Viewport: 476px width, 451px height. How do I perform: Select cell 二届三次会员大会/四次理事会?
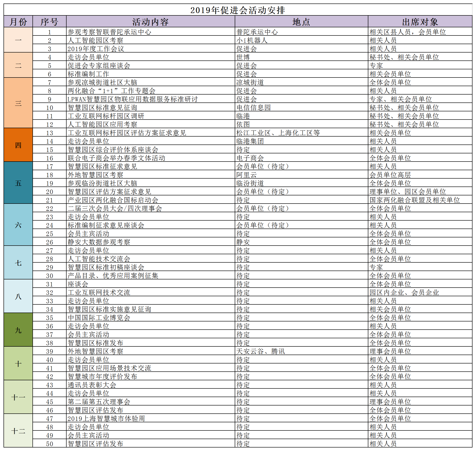point(151,208)
